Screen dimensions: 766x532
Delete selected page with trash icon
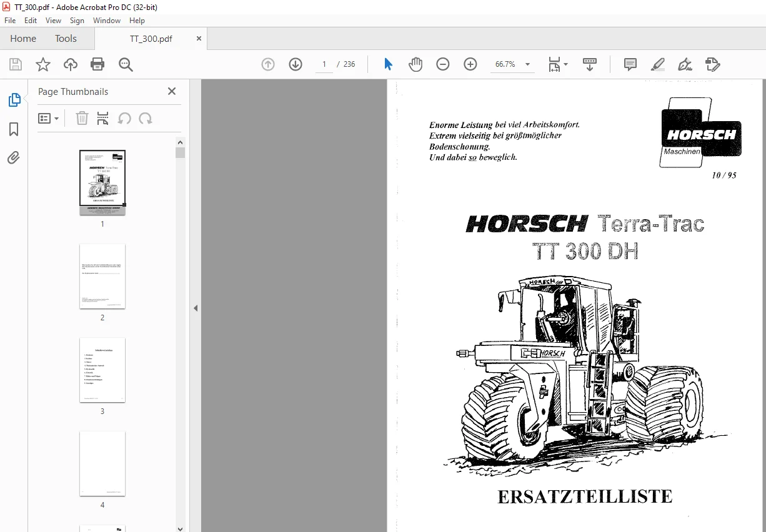(82, 119)
